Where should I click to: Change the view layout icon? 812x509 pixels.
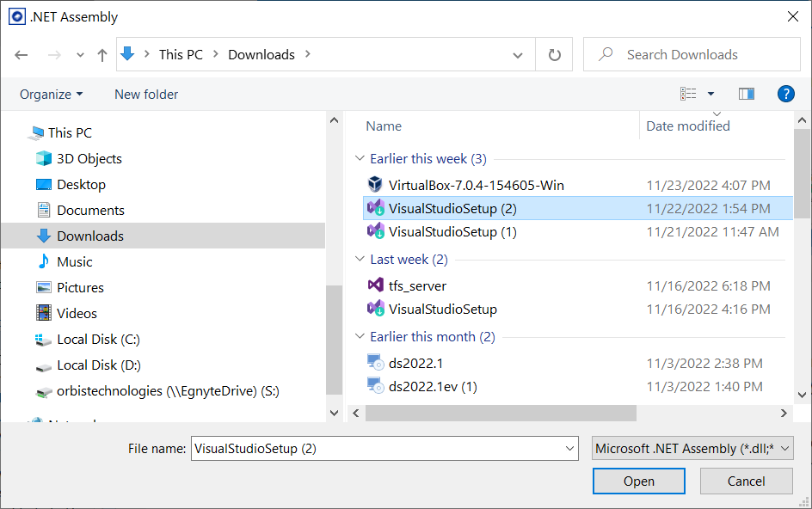pyautogui.click(x=688, y=94)
